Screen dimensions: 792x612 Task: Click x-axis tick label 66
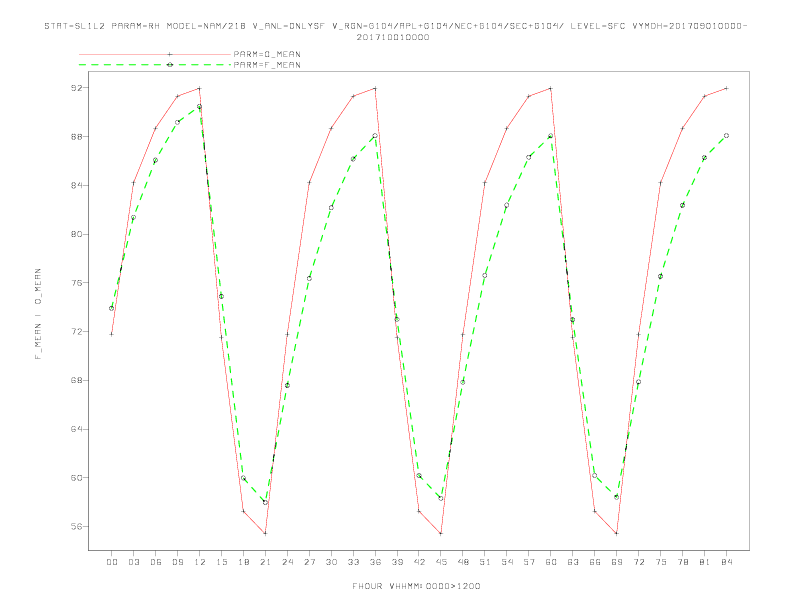[x=595, y=562]
